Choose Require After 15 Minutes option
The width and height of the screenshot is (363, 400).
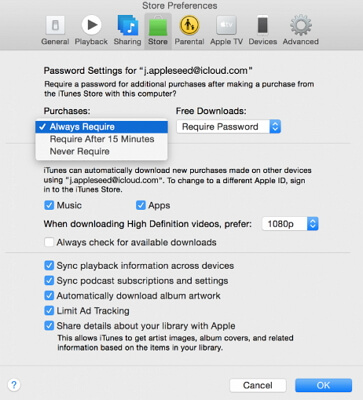[101, 139]
